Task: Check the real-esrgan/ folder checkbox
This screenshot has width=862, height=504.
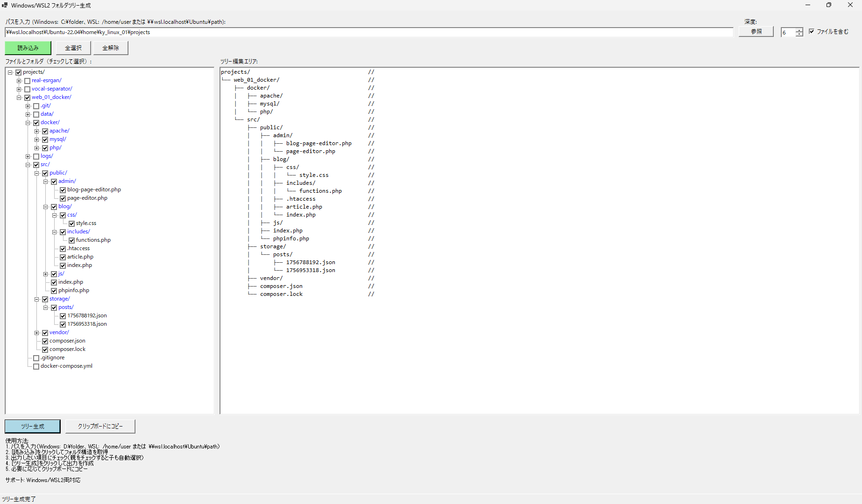Action: 27,80
